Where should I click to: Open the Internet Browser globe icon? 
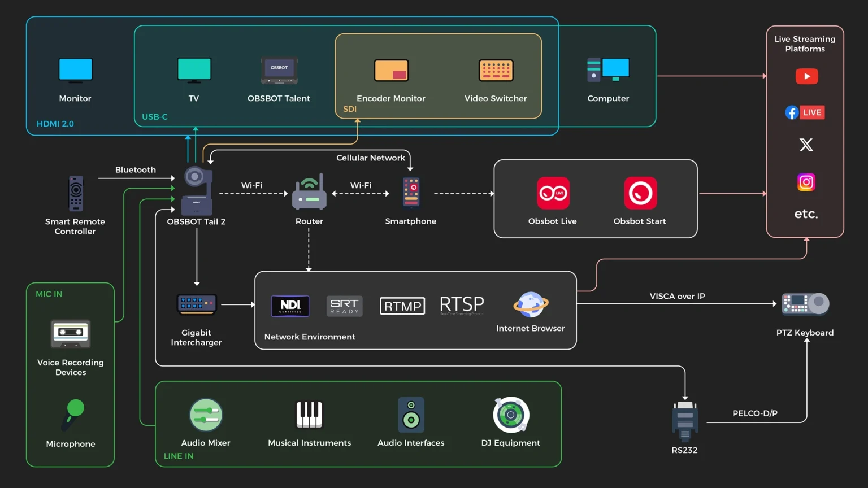click(x=531, y=305)
